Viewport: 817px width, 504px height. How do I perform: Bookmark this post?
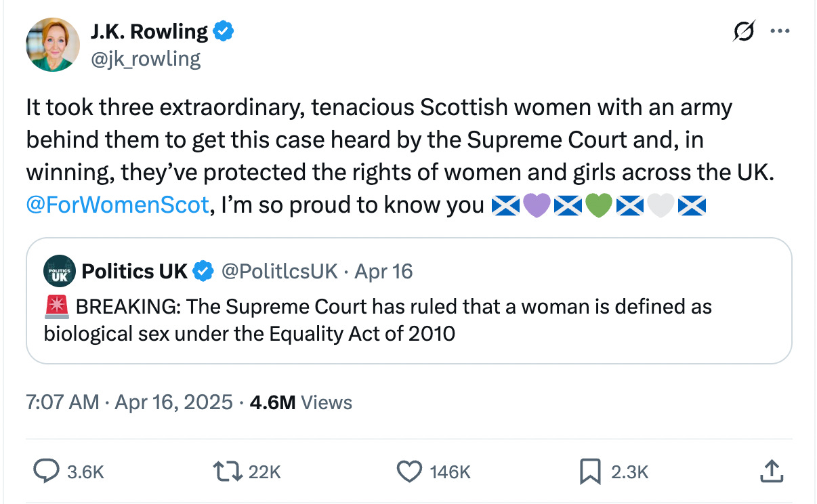click(591, 471)
